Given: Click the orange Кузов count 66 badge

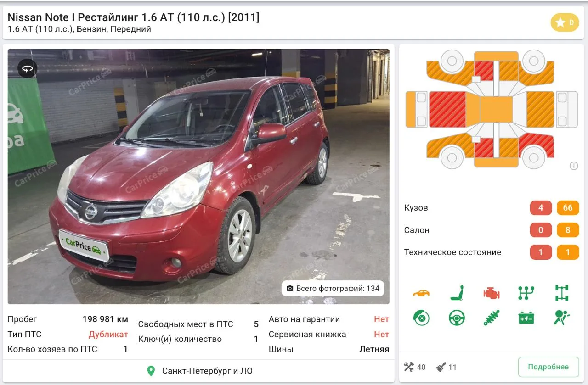Looking at the screenshot, I should [x=568, y=208].
